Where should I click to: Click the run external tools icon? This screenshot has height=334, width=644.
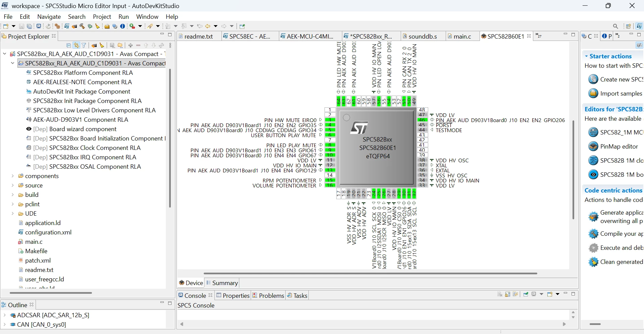[133, 26]
